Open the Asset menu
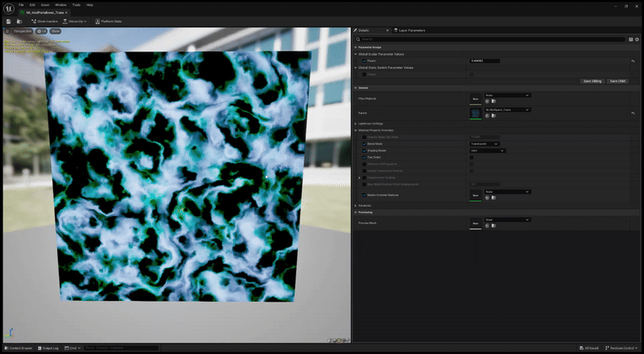Image resolution: width=644 pixels, height=354 pixels. [45, 5]
